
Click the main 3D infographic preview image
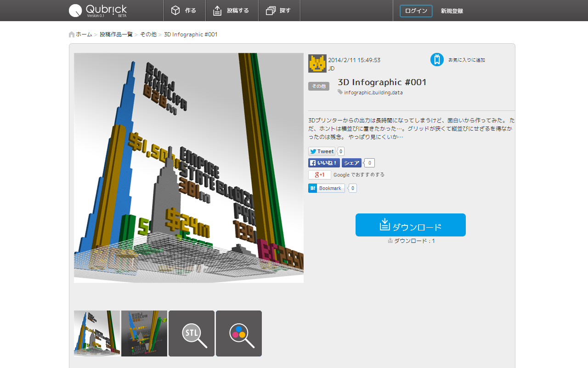coord(189,168)
